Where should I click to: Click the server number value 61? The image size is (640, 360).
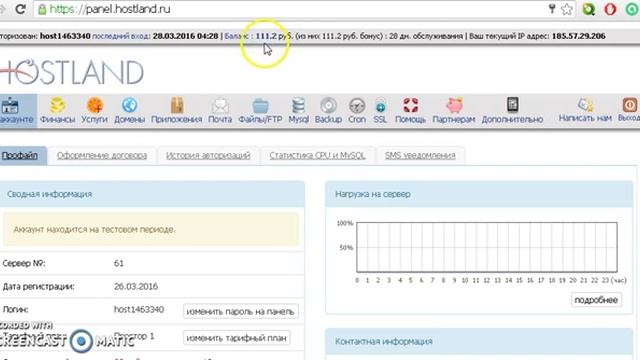coord(119,263)
